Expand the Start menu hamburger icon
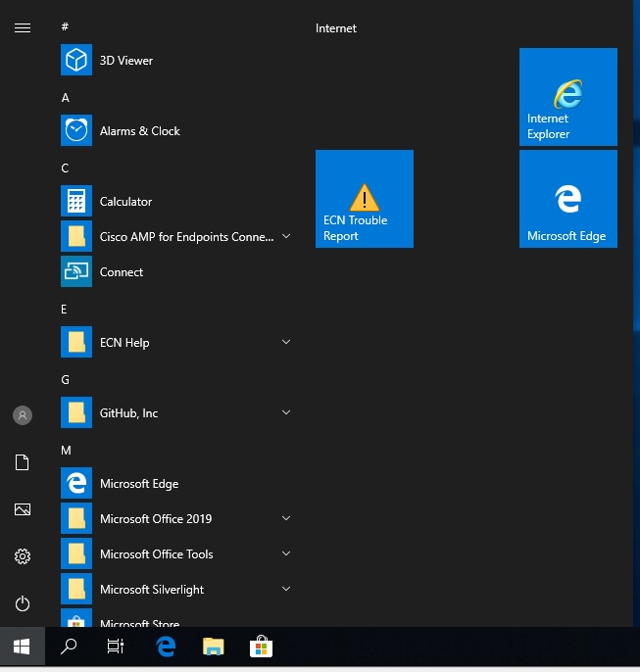Screen dimensions: 640x672 [x=23, y=27]
